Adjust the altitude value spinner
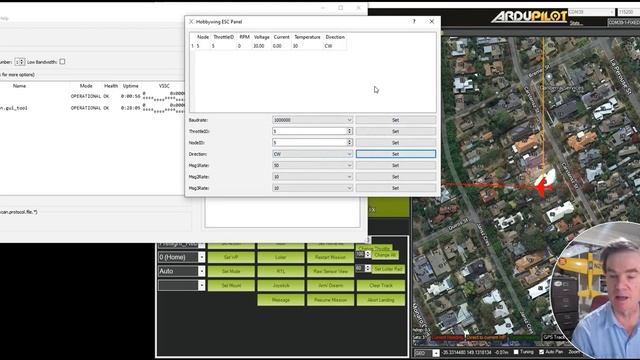 tap(367, 254)
